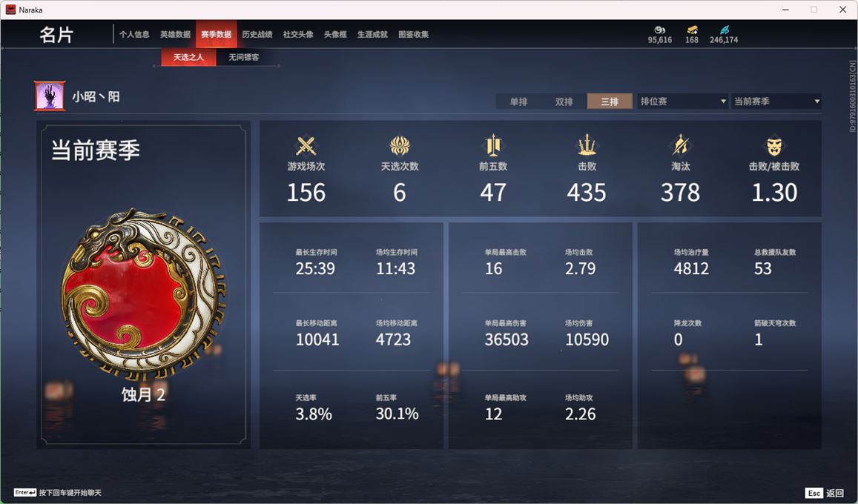Viewport: 858px width, 504px height.
Task: Switch to the 英雄数据 tab
Action: pyautogui.click(x=175, y=34)
